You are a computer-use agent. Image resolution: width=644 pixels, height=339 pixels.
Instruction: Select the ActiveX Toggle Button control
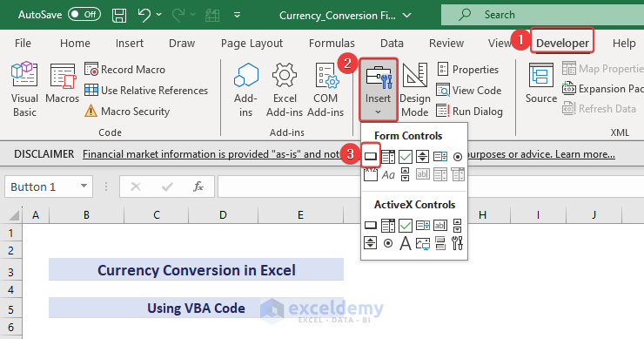pos(440,243)
